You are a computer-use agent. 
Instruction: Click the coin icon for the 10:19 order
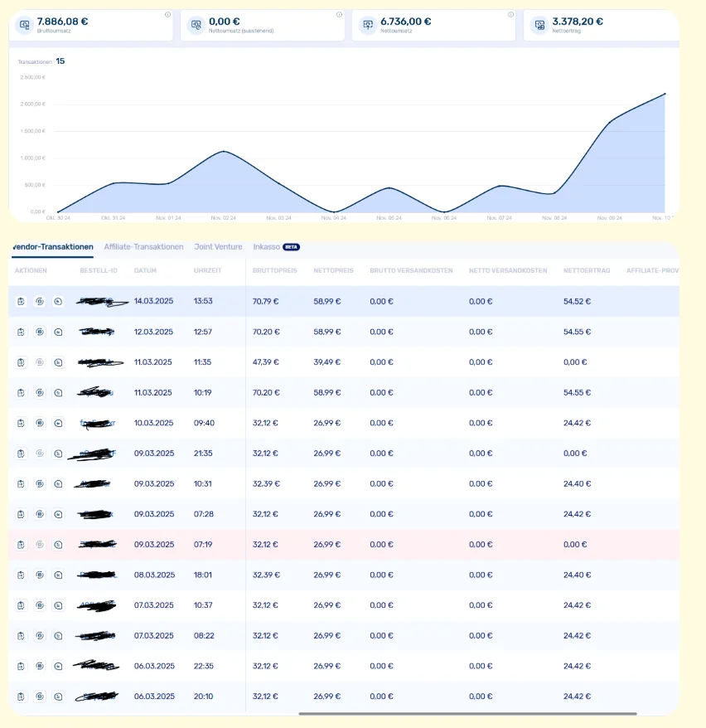pos(40,393)
